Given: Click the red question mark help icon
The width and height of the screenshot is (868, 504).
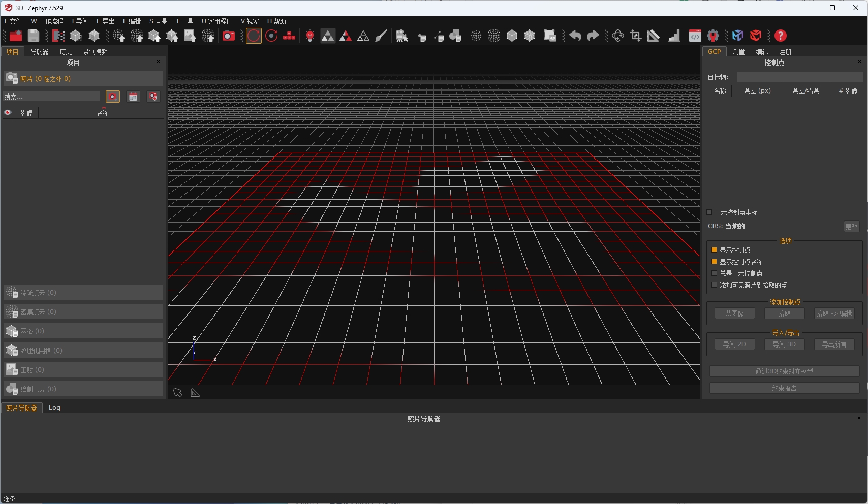Looking at the screenshot, I should 781,36.
